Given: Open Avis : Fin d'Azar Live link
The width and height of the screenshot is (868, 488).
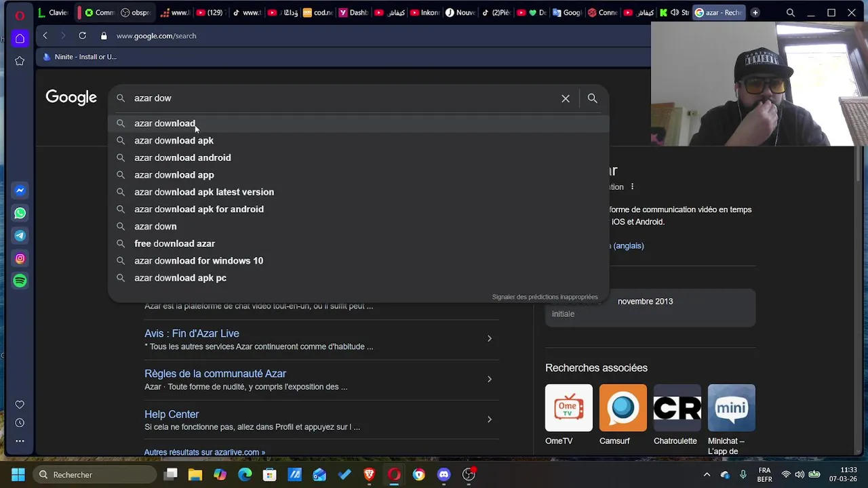Looking at the screenshot, I should [x=192, y=333].
